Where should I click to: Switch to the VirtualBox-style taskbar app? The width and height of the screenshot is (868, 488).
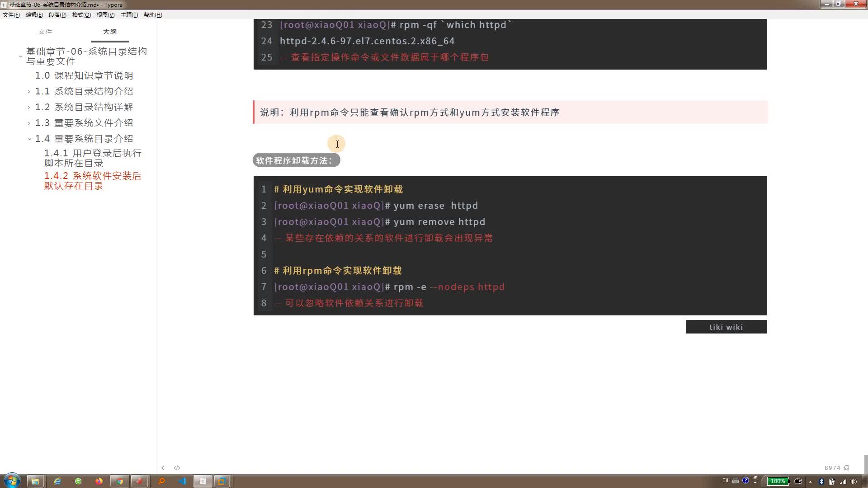point(222,481)
